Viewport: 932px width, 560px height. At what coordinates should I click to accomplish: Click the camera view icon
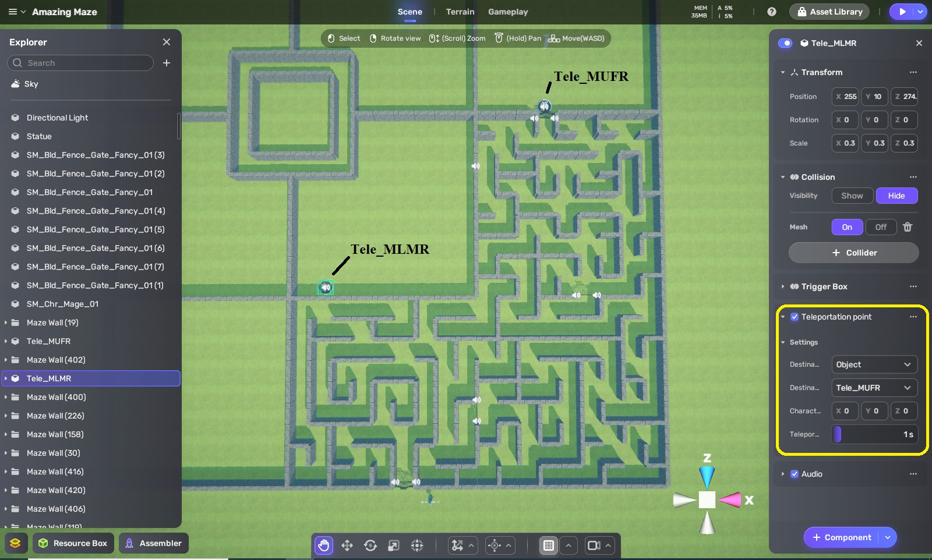594,545
